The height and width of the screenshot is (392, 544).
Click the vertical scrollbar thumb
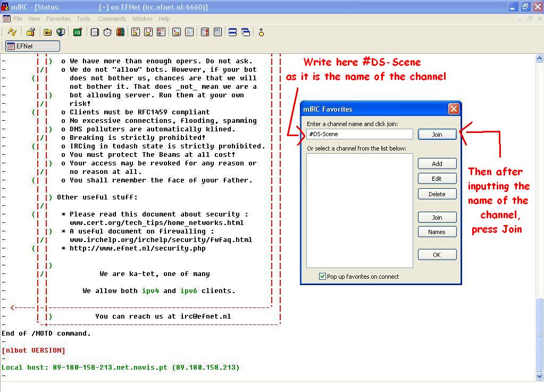click(540, 335)
